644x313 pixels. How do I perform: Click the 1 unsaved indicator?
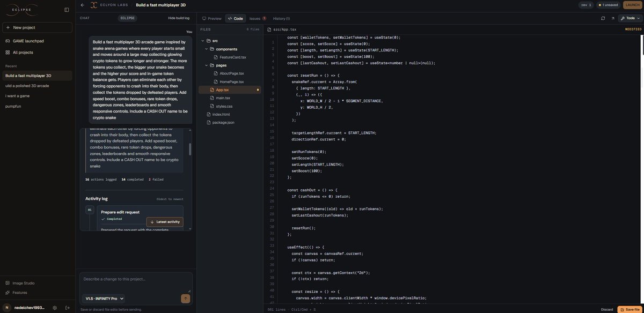click(x=608, y=5)
